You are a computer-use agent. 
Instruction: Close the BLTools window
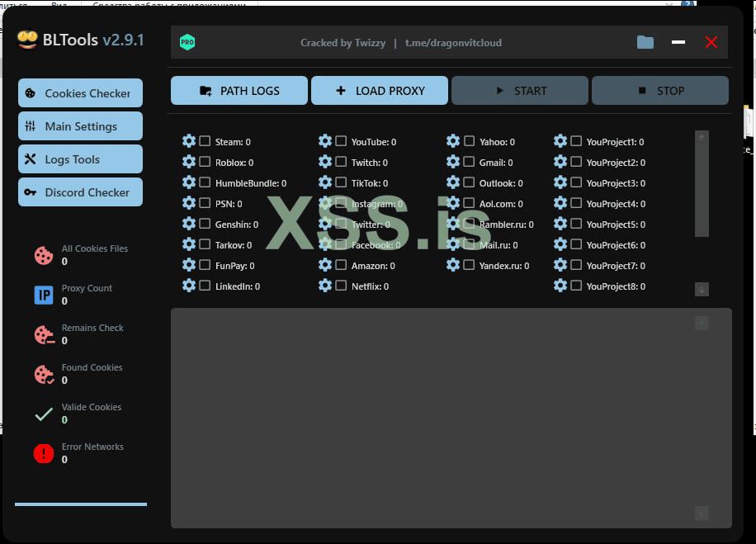[x=711, y=42]
